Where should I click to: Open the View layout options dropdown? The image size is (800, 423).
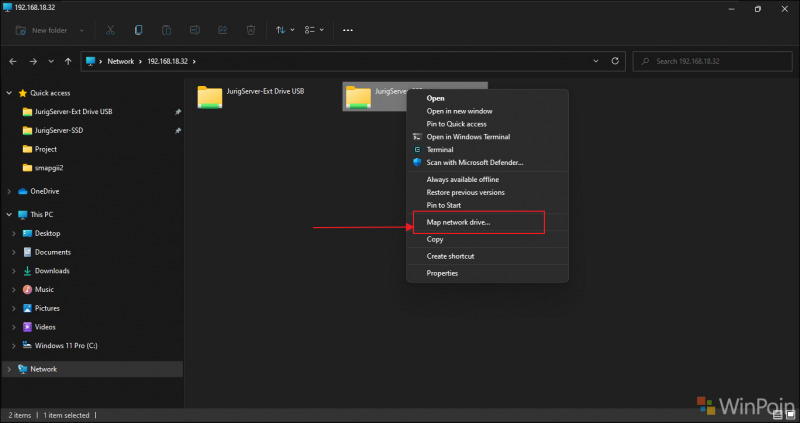(x=314, y=30)
